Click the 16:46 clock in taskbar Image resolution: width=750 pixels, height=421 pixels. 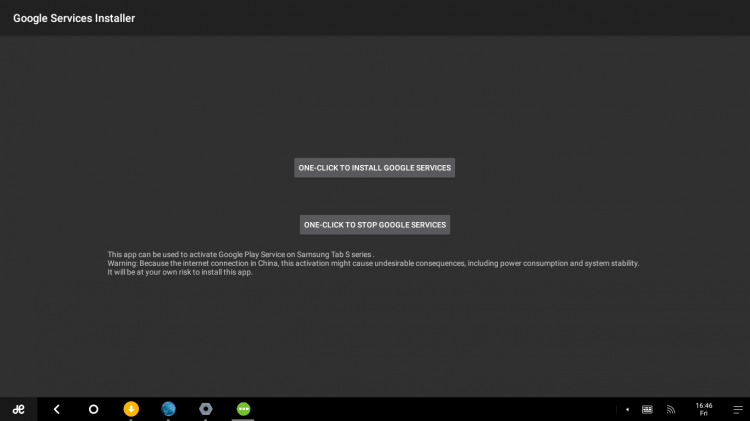point(703,405)
